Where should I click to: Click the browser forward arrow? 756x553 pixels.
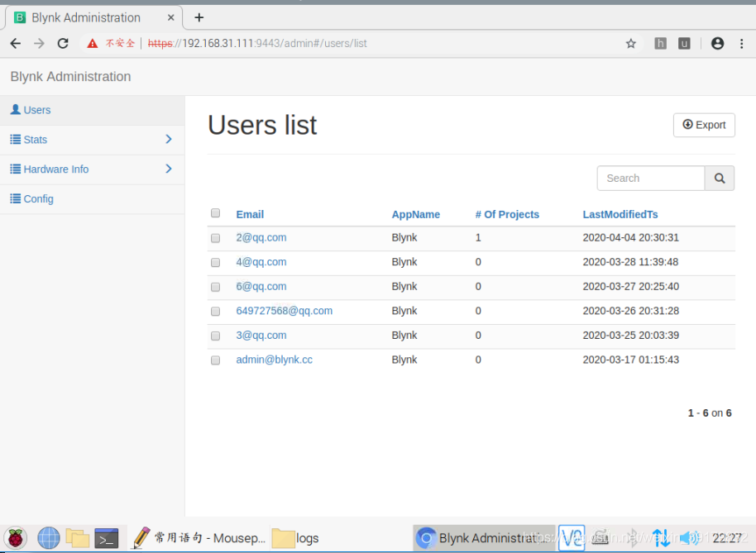[39, 43]
